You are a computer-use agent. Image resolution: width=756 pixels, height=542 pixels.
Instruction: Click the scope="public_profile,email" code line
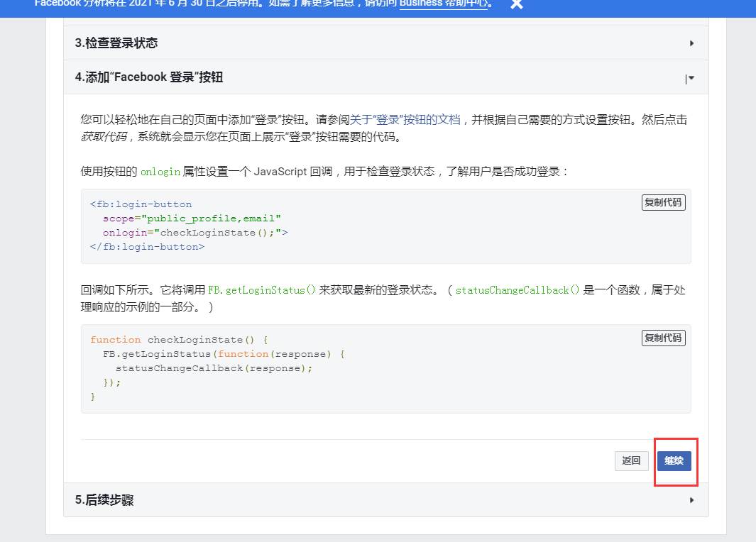pos(192,219)
